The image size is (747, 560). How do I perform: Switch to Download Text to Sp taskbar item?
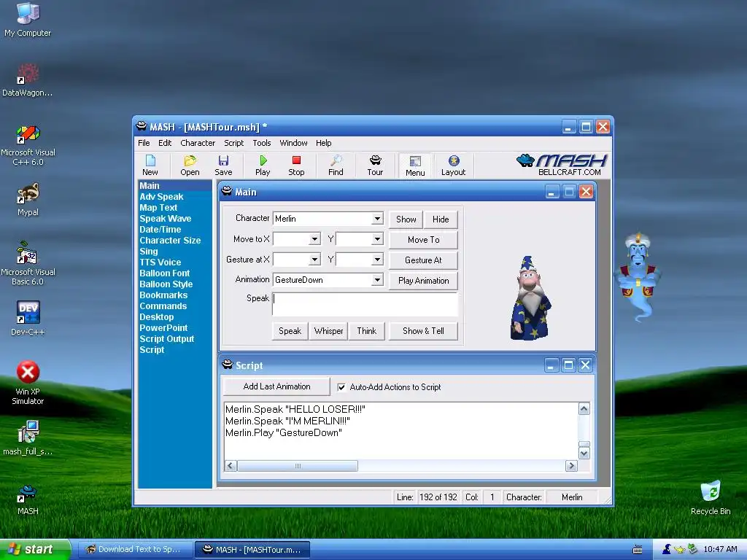135,550
